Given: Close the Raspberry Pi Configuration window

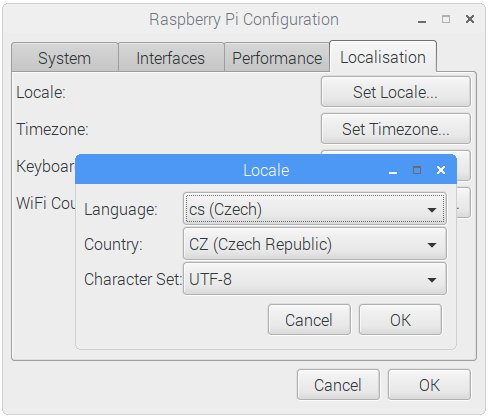Looking at the screenshot, I should 470,19.
